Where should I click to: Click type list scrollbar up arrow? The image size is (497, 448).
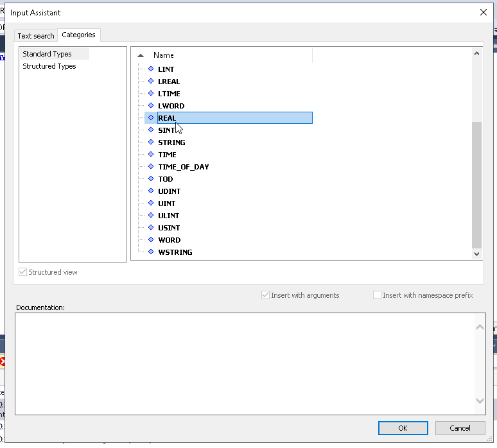[476, 53]
